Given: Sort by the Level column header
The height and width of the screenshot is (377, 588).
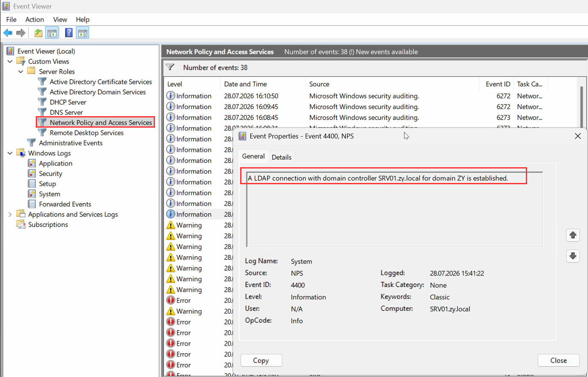Looking at the screenshot, I should click(193, 84).
